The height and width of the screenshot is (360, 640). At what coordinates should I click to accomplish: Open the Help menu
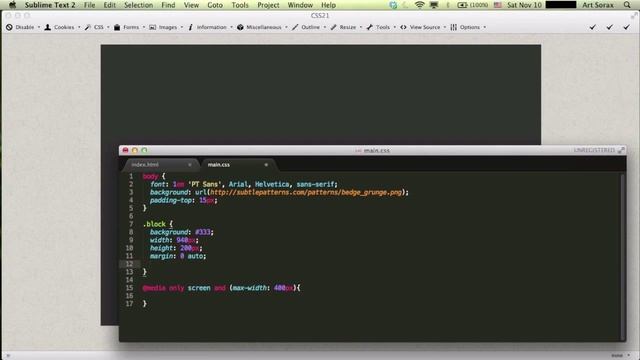[328, 5]
